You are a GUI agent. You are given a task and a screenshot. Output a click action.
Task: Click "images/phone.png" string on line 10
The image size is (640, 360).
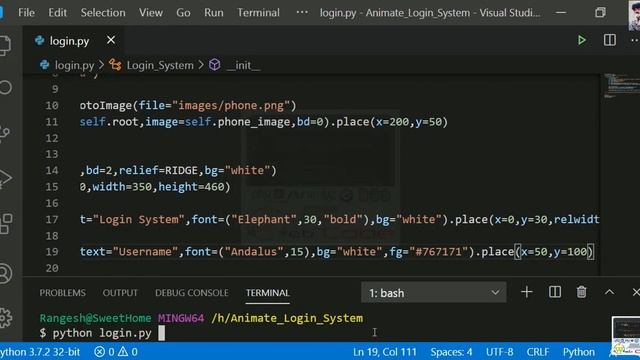[231, 106]
